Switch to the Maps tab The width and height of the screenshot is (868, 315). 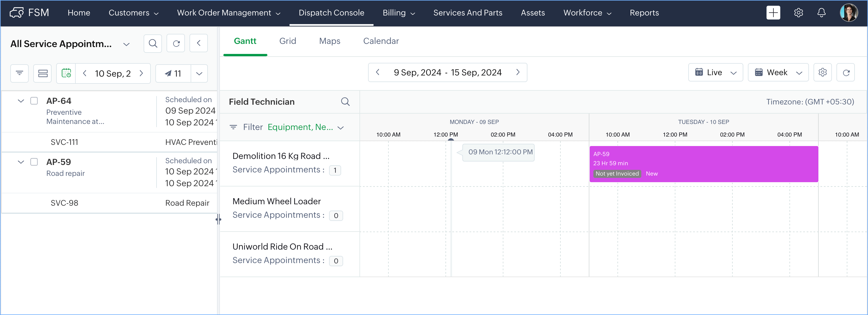(330, 41)
